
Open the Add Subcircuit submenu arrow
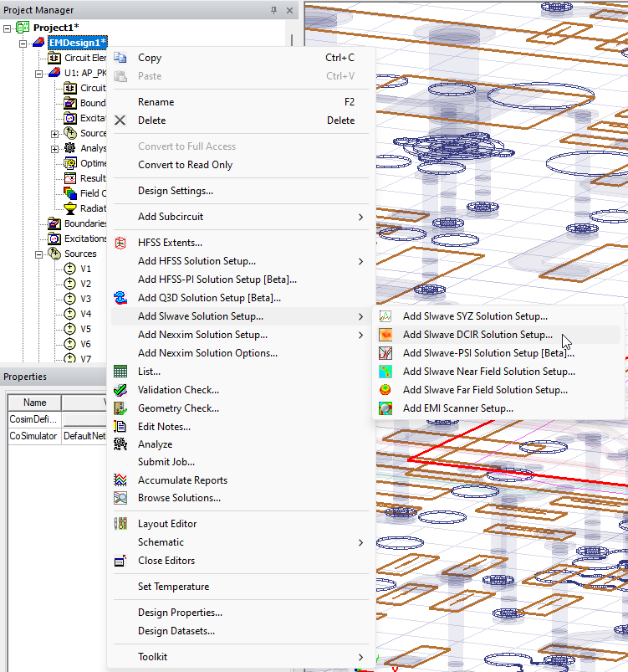tap(360, 218)
